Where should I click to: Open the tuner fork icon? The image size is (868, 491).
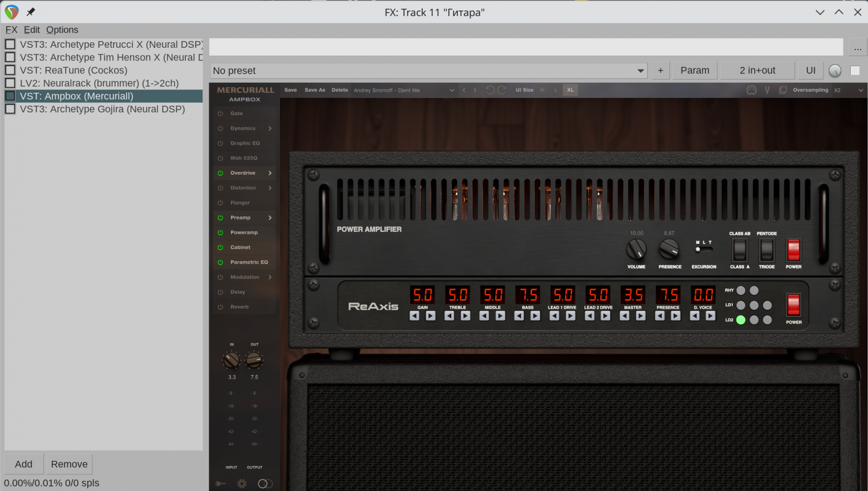click(x=767, y=90)
